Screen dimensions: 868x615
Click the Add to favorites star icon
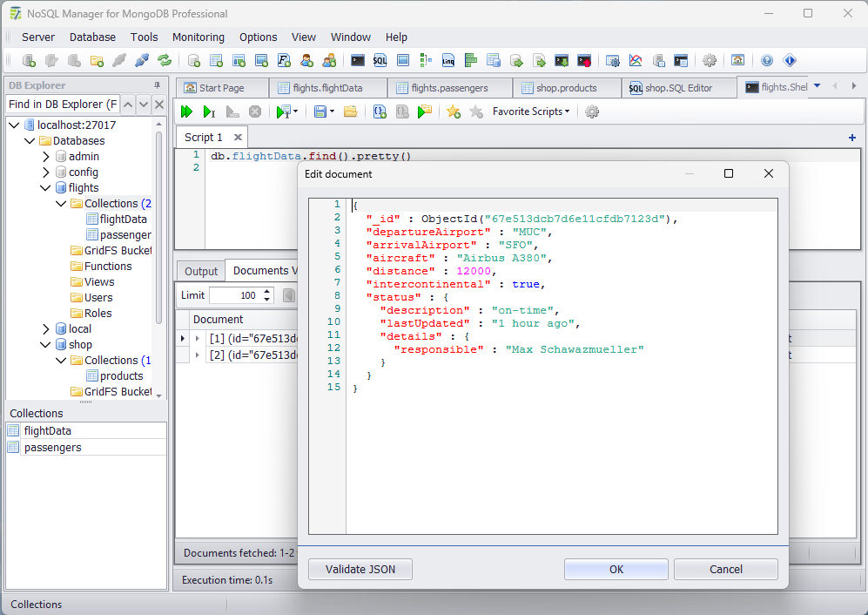point(454,112)
